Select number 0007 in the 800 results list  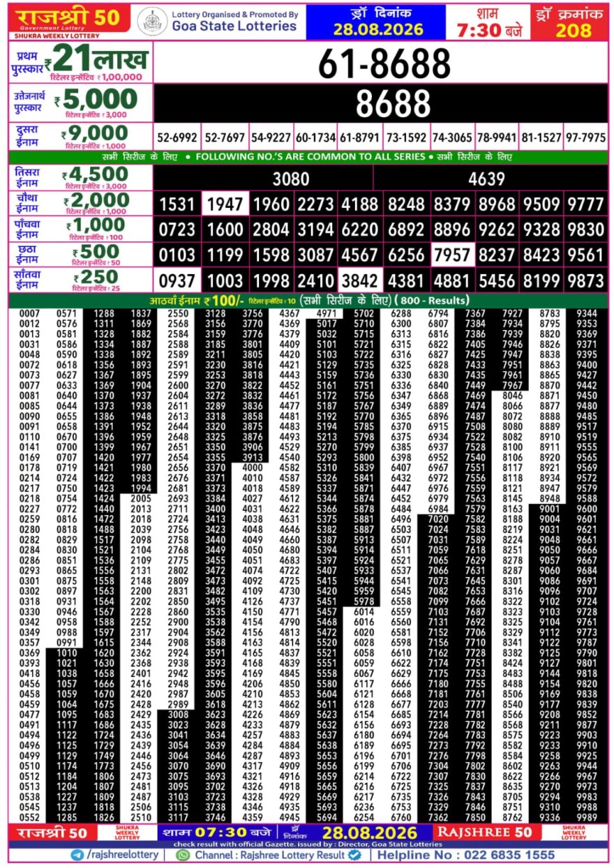coord(30,314)
